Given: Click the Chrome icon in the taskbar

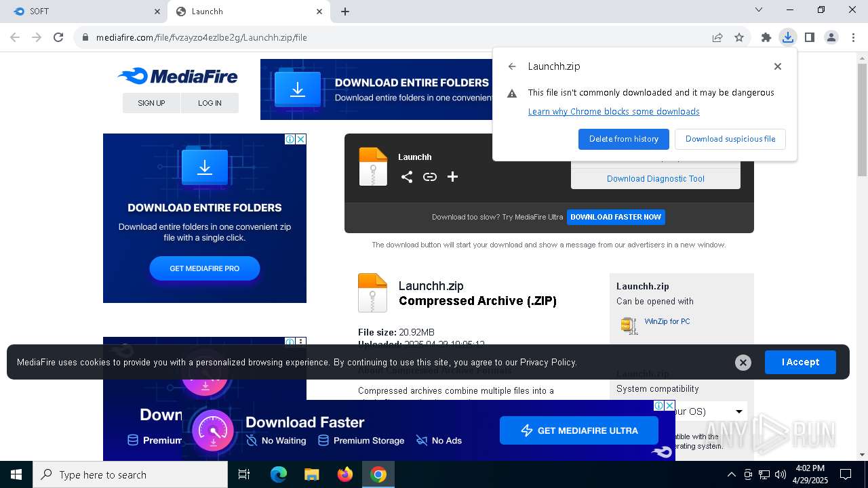Looking at the screenshot, I should point(378,474).
